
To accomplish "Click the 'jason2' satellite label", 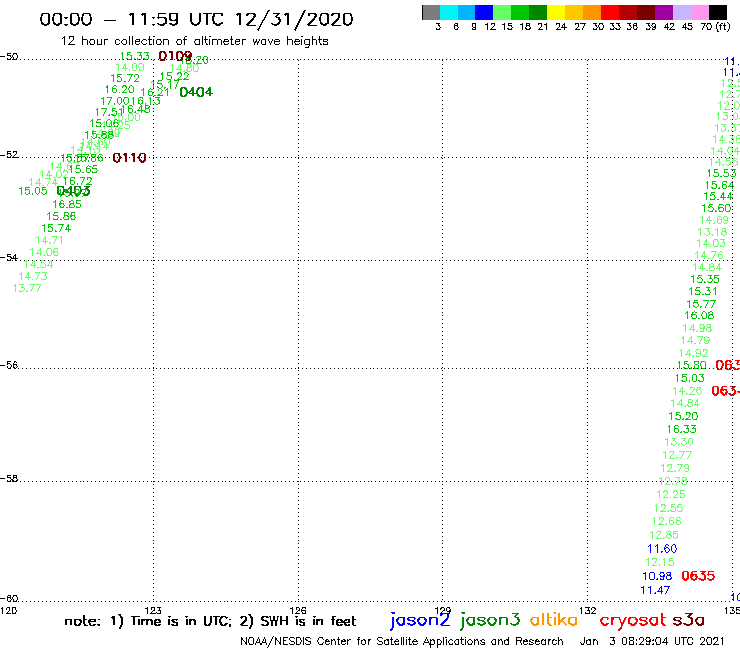I will pos(420,620).
